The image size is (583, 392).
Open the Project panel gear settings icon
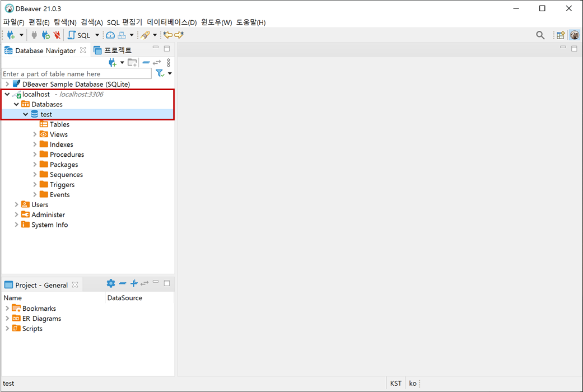[111, 283]
